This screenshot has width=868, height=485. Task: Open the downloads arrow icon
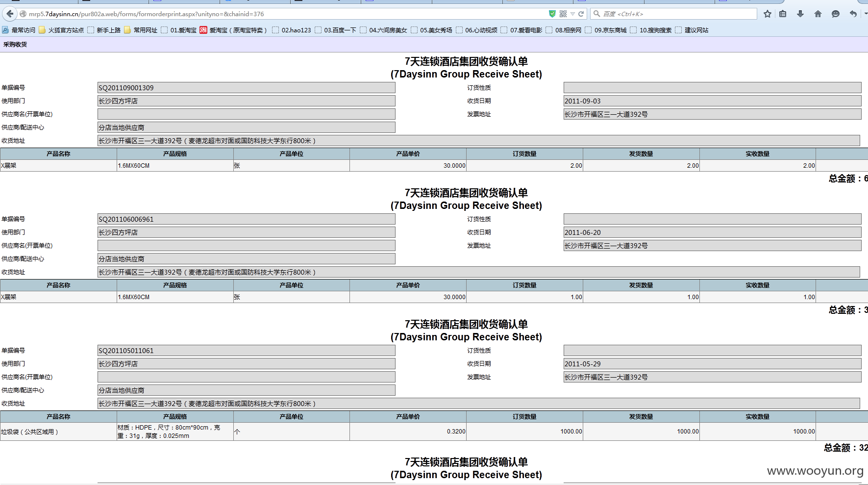pos(800,14)
